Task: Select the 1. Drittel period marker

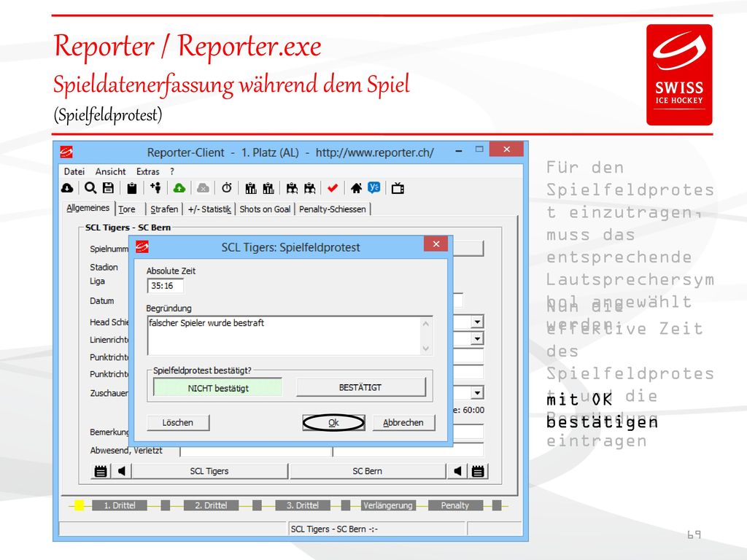Action: click(x=120, y=505)
